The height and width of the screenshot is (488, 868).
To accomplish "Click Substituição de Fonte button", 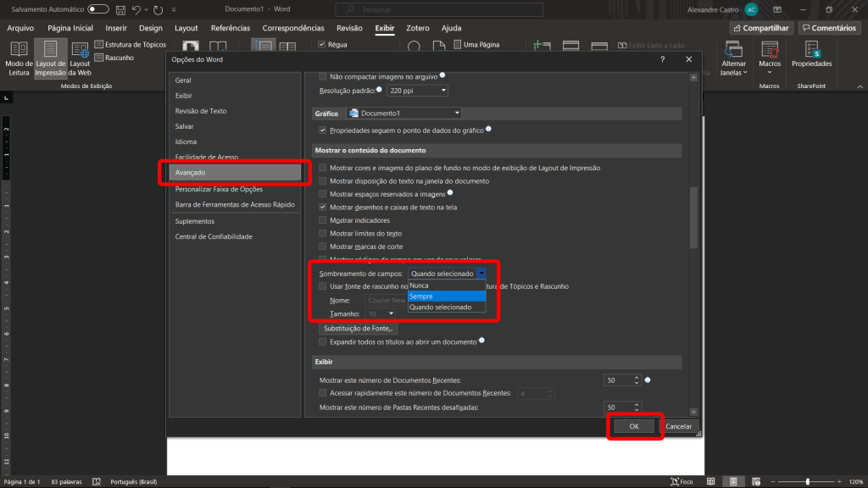I will tap(359, 328).
